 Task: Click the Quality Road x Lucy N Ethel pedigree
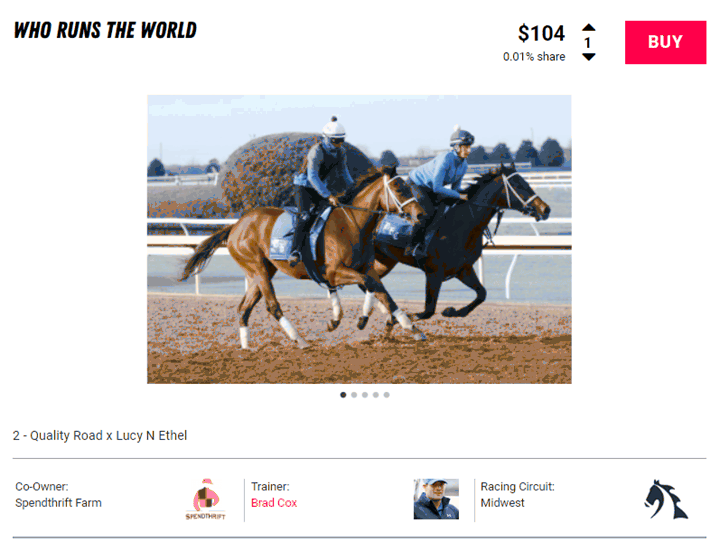(100, 435)
